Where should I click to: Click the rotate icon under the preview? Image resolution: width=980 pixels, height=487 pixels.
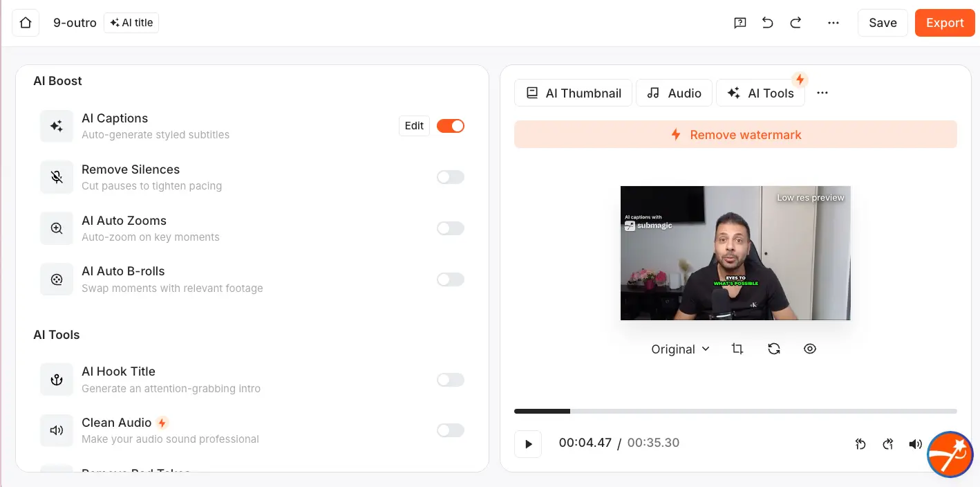774,349
